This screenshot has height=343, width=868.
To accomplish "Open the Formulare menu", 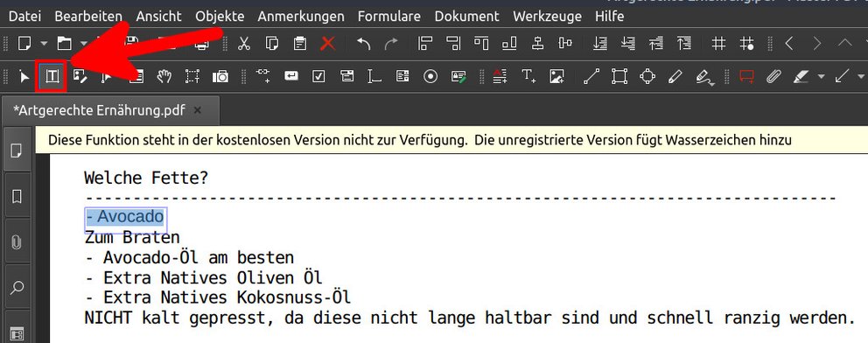I will click(389, 16).
